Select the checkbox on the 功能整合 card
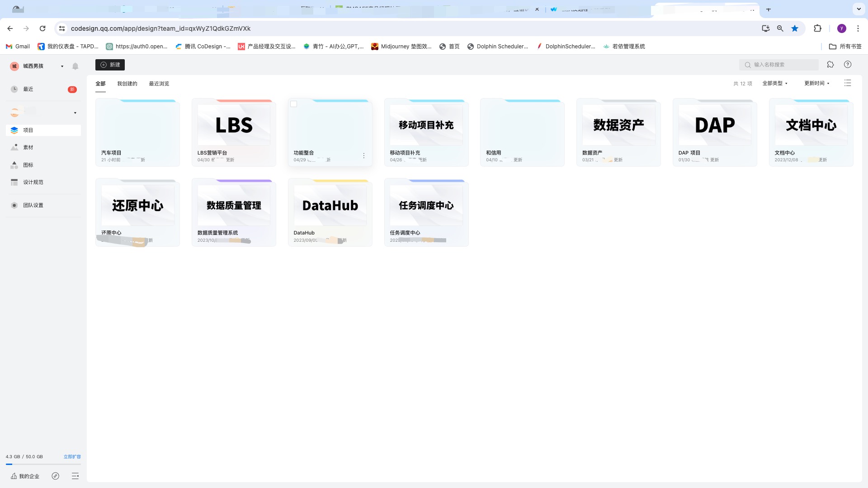The width and height of the screenshot is (868, 488). coord(294,104)
